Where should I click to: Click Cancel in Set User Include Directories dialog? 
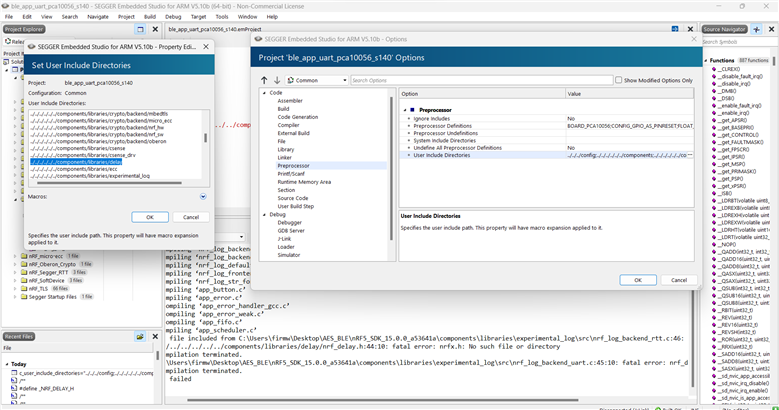tap(191, 217)
